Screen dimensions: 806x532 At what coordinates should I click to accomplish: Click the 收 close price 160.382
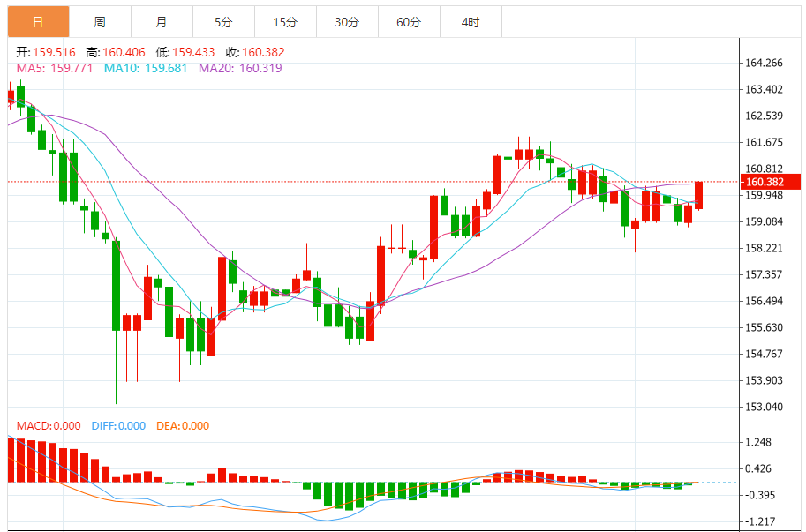click(x=255, y=52)
